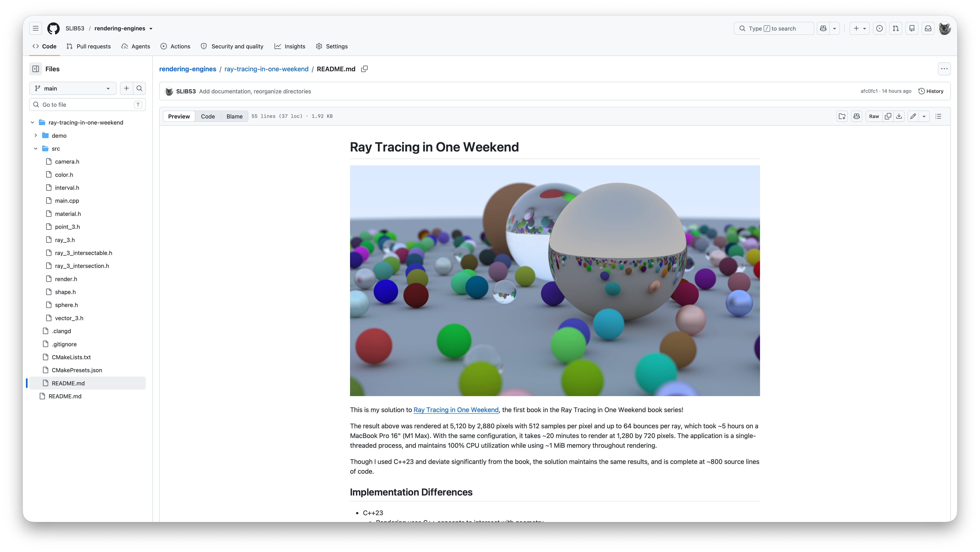Collapse the ray-tracing-in-one-weekend folder

(32, 123)
